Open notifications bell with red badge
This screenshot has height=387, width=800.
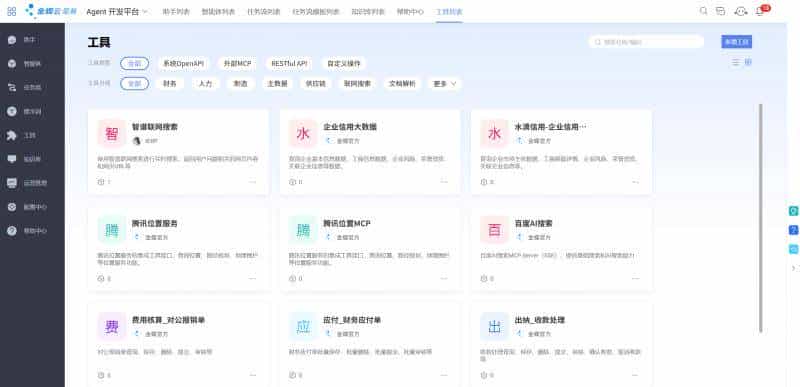point(760,11)
